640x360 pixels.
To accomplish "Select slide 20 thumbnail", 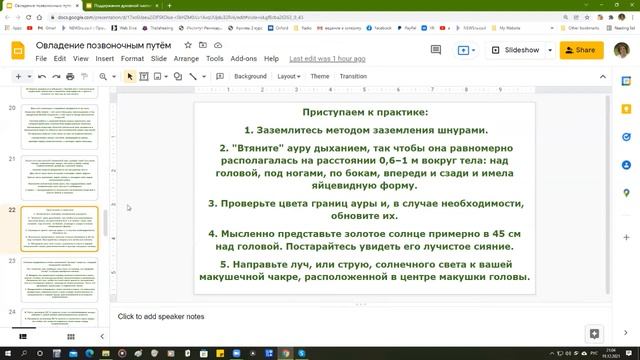I will click(60, 127).
